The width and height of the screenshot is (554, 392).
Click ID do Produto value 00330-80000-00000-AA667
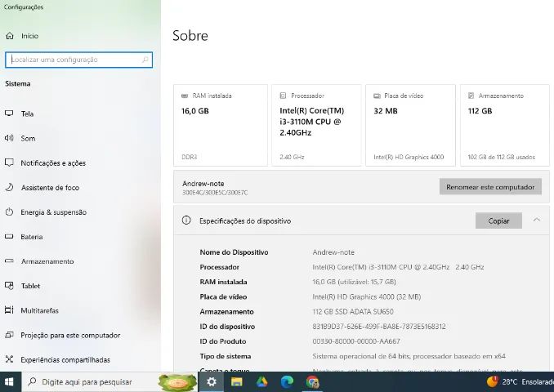tap(356, 341)
